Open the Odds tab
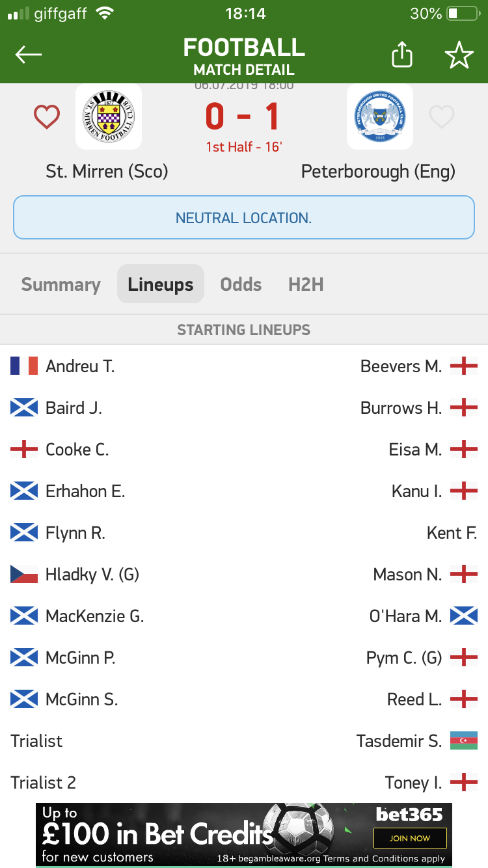488x868 pixels. pyautogui.click(x=241, y=284)
